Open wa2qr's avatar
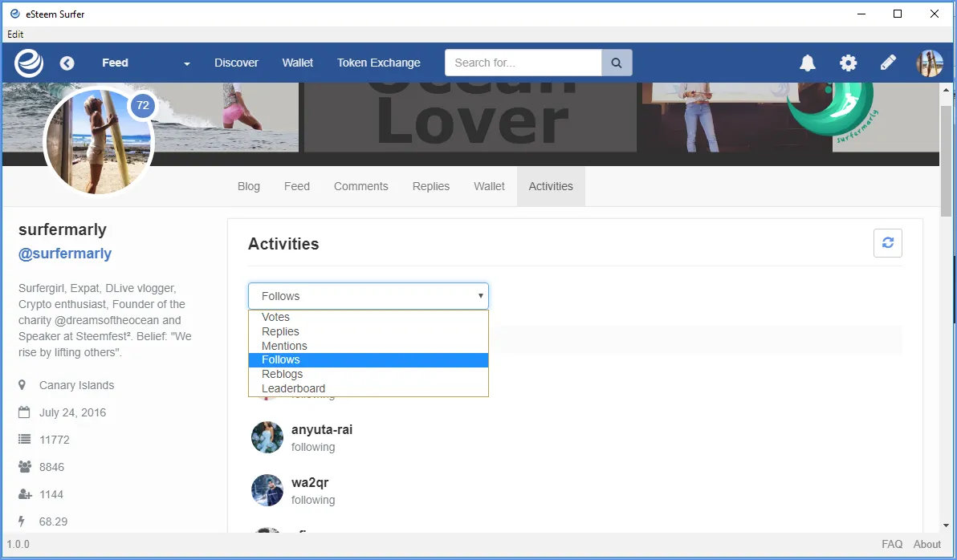Viewport: 957px width, 560px height. click(267, 490)
